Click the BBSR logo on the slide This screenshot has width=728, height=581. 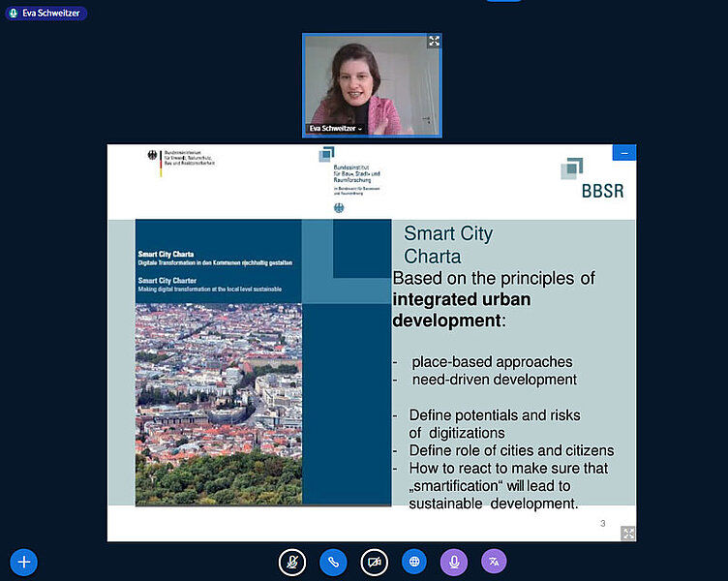[592, 179]
